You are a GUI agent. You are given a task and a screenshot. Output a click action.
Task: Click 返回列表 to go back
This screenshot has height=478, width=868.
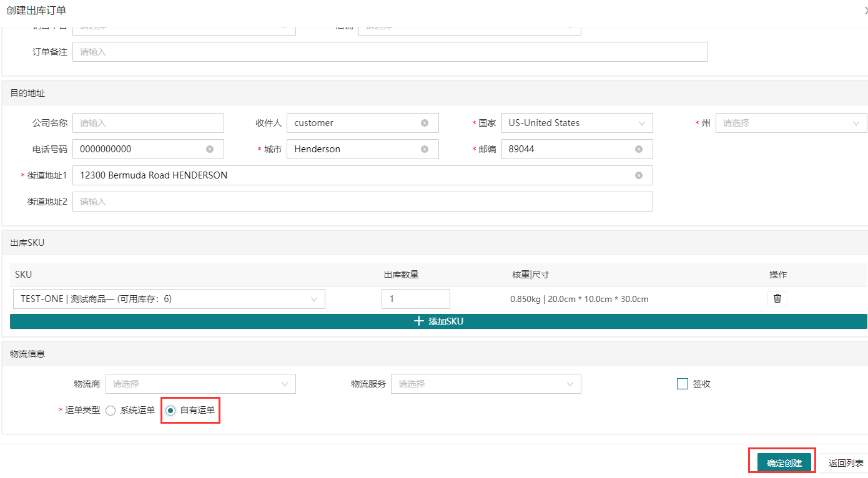[846, 463]
